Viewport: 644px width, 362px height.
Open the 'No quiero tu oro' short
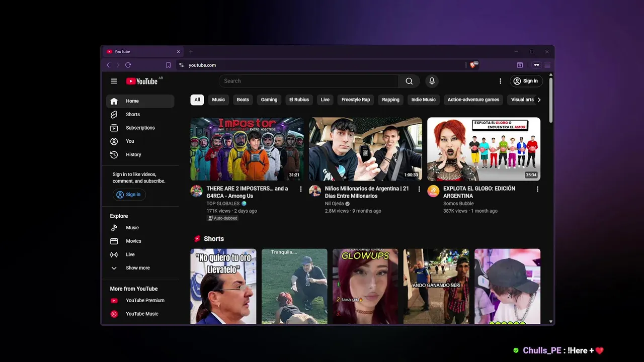click(223, 286)
